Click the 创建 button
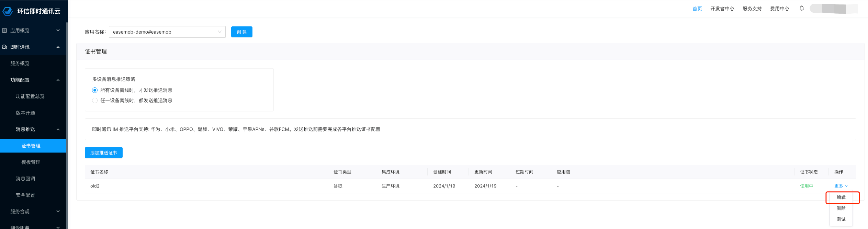This screenshot has width=868, height=229. (x=241, y=32)
